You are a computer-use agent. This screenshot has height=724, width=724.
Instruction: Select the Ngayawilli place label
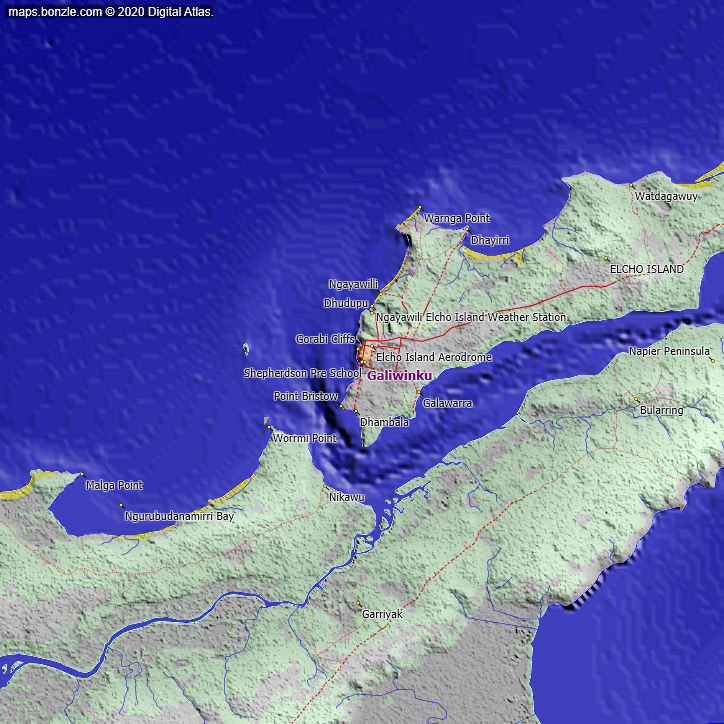click(353, 284)
